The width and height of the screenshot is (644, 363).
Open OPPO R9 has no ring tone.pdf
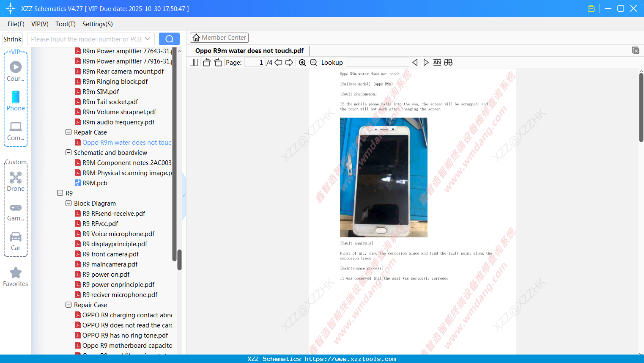point(122,335)
